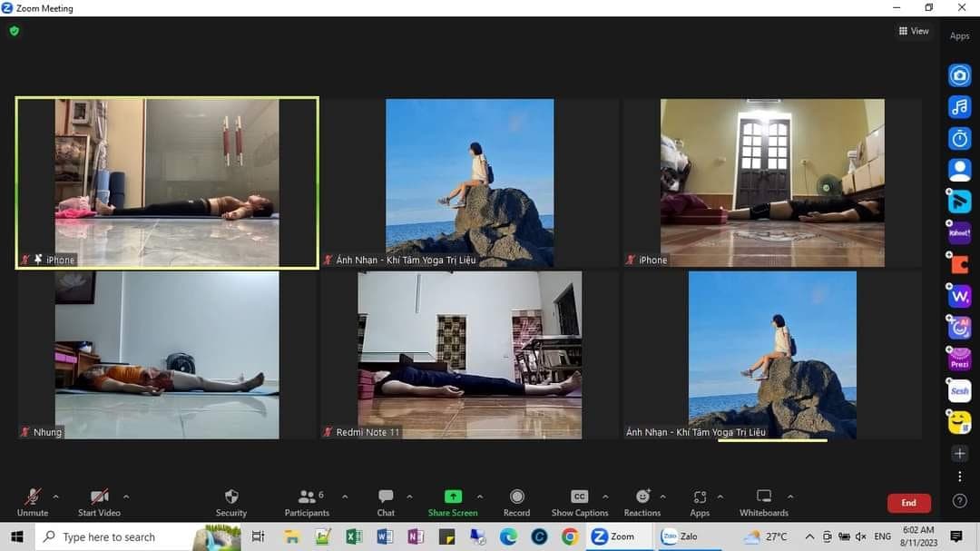
Task: Open Word from the taskbar
Action: click(385, 536)
